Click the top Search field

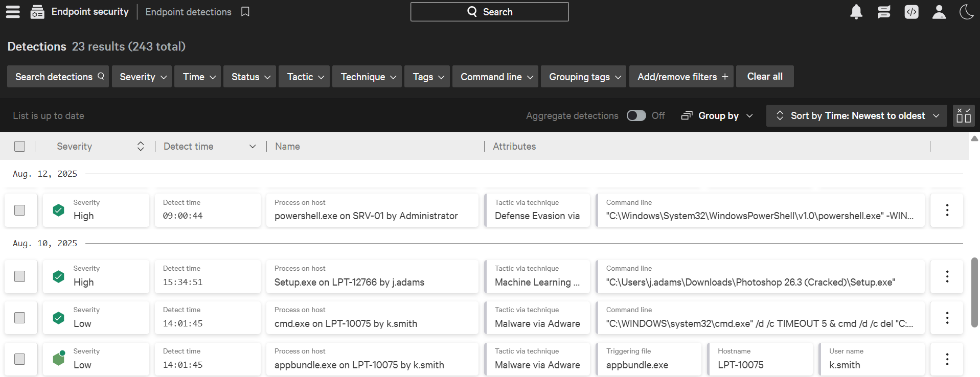click(x=489, y=12)
